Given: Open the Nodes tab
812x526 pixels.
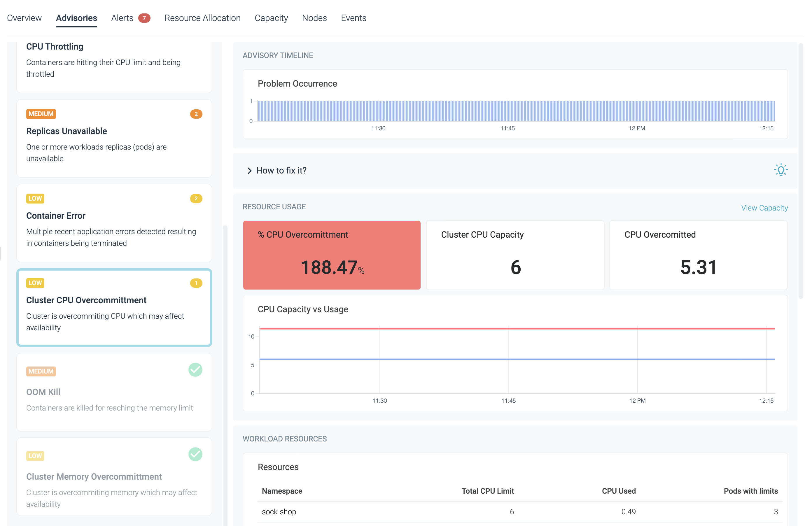Looking at the screenshot, I should [x=314, y=18].
